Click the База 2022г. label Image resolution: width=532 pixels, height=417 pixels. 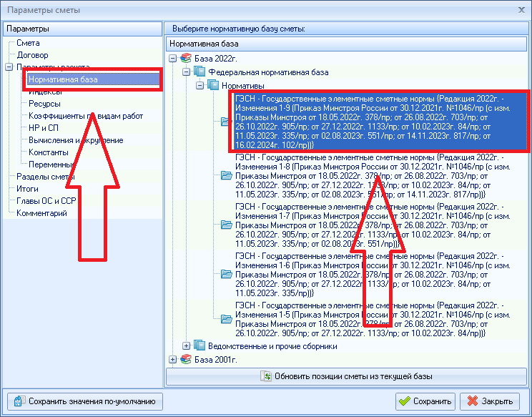[x=215, y=59]
